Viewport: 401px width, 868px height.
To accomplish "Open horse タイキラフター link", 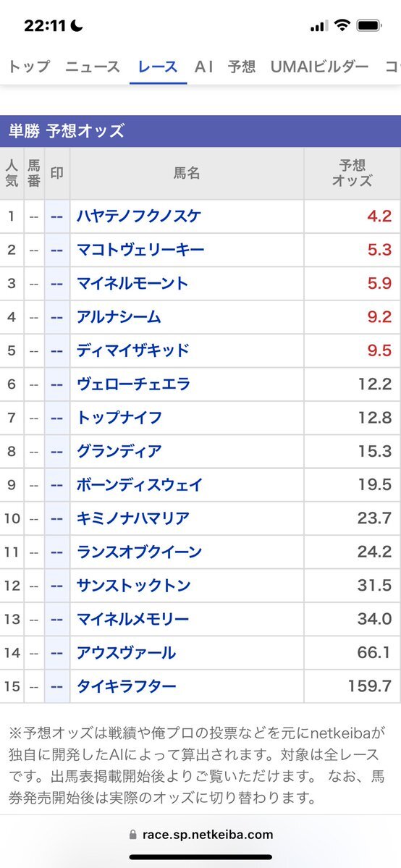I will click(126, 686).
